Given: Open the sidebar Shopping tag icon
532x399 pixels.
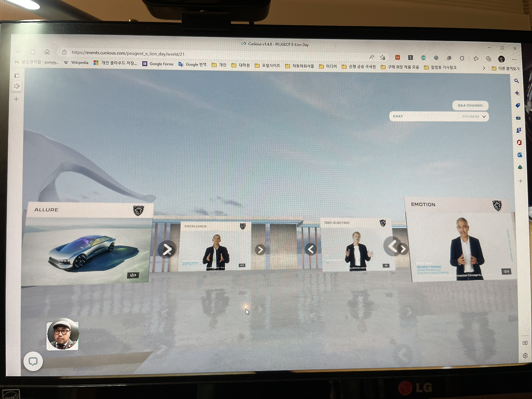Looking at the screenshot, I should 517,106.
